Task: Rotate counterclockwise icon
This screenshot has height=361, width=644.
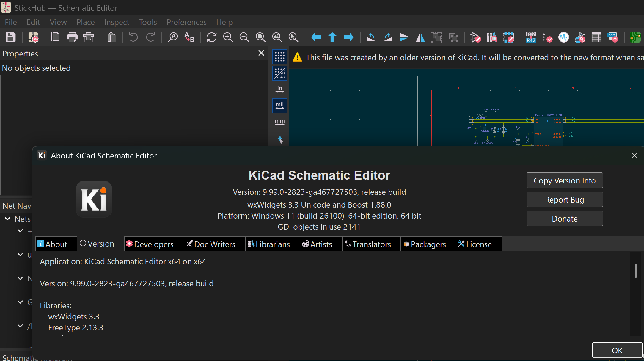Action: [371, 37]
